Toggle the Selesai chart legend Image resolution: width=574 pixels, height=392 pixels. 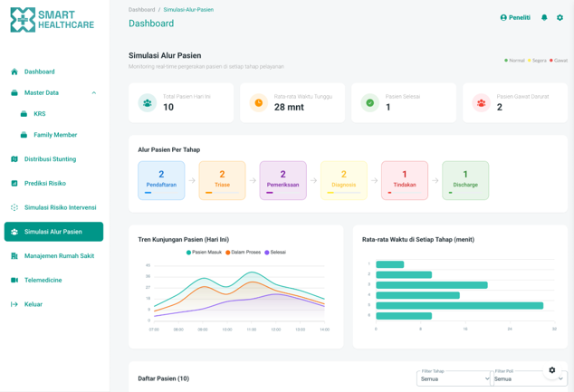click(x=275, y=253)
